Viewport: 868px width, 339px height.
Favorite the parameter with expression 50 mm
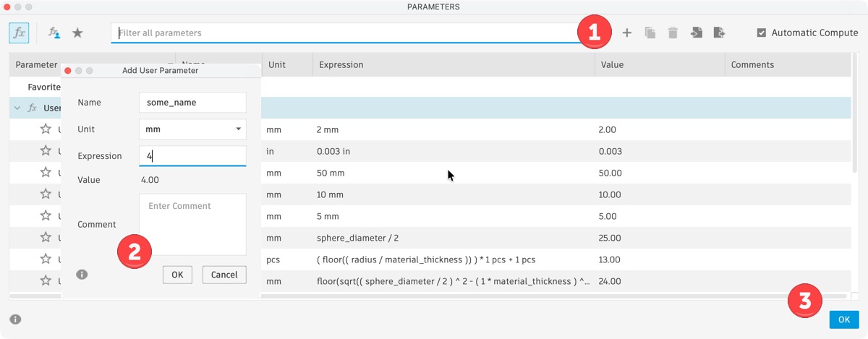point(46,173)
